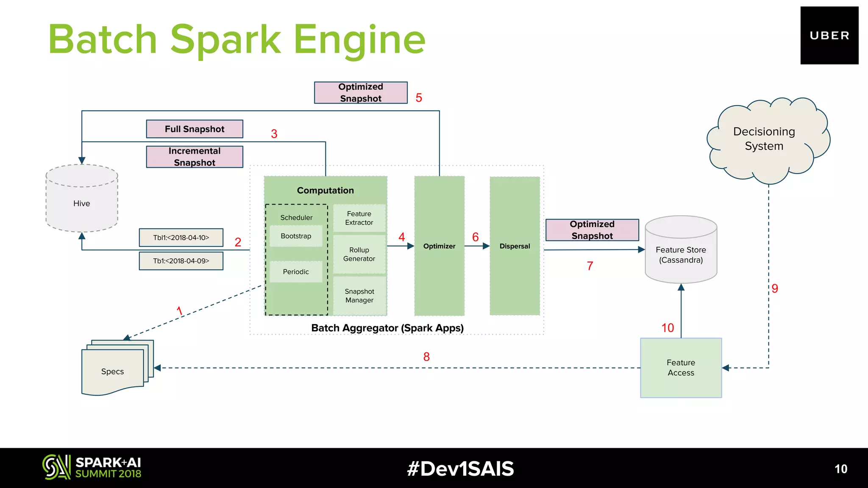Select the Full Snapshot label box
The image size is (868, 488).
tap(195, 129)
